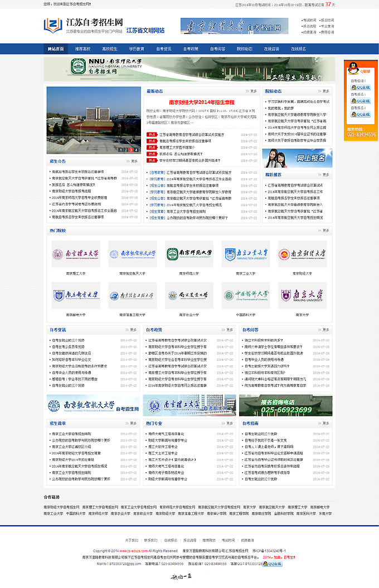Click 更多 in the 院校动态 panel header
Screen dimensions: 379x588
click(323, 91)
